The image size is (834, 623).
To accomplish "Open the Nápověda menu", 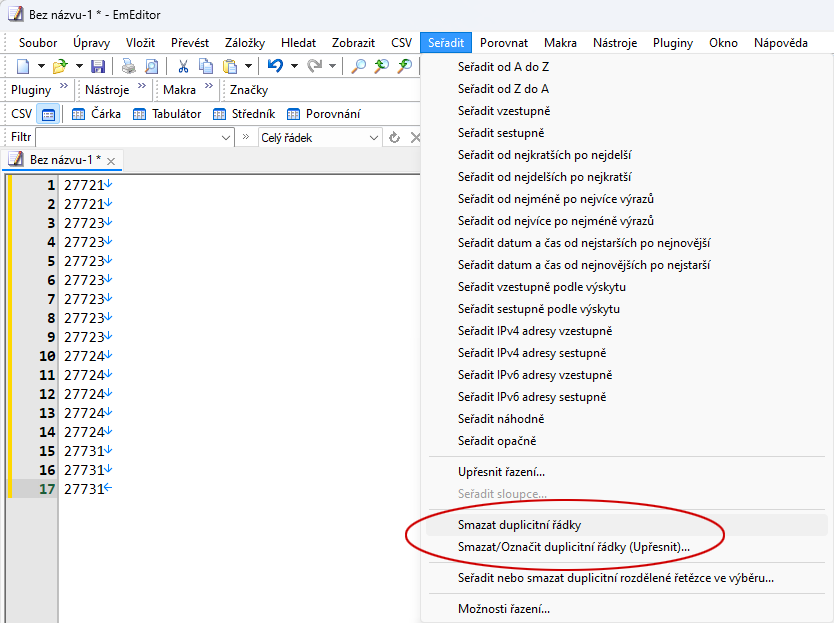I will coord(780,43).
